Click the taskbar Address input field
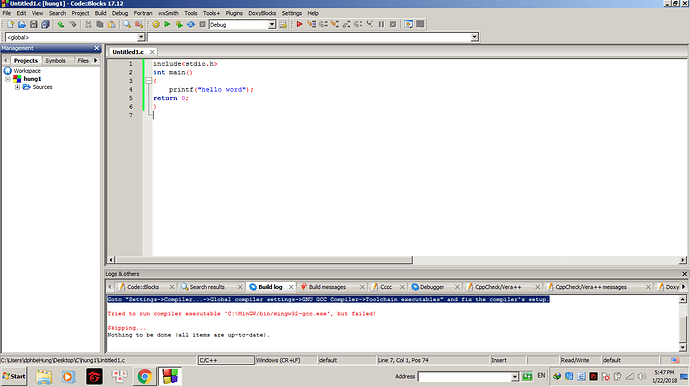This screenshot has height=387, width=690. [465, 377]
